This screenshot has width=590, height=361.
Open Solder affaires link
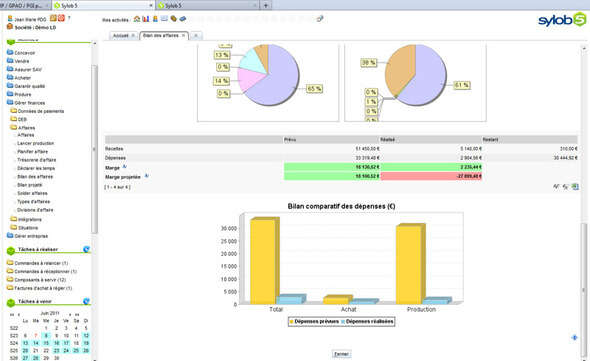[x=32, y=193]
